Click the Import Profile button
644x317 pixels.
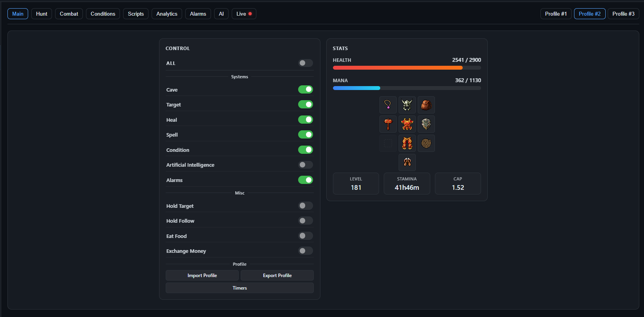coord(202,276)
